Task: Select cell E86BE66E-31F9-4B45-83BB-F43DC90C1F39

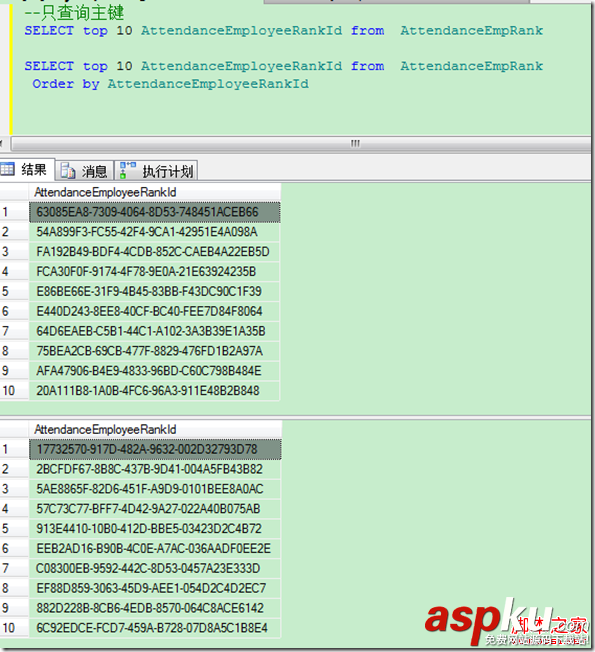Action: tap(154, 291)
